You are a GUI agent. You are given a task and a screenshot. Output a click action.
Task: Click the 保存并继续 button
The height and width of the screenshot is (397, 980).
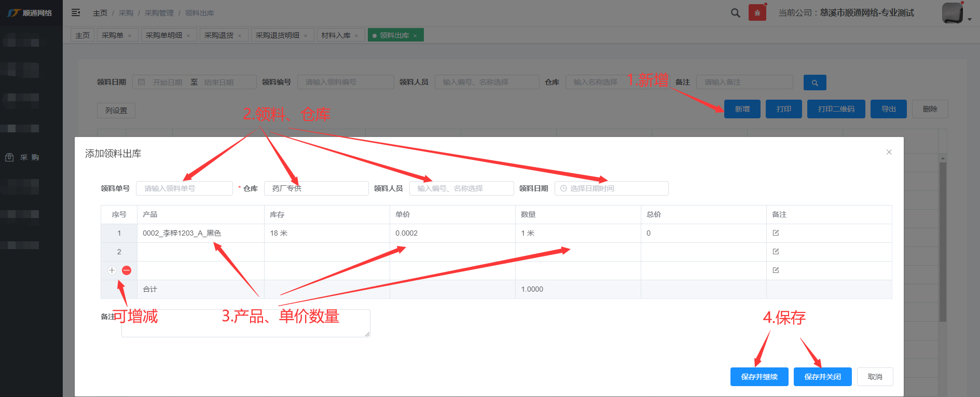pyautogui.click(x=759, y=377)
